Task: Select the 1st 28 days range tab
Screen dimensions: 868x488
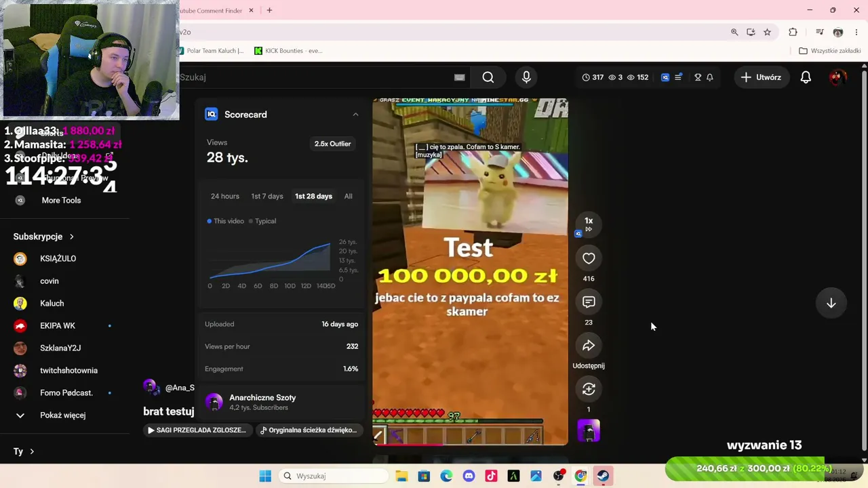Action: (x=313, y=197)
